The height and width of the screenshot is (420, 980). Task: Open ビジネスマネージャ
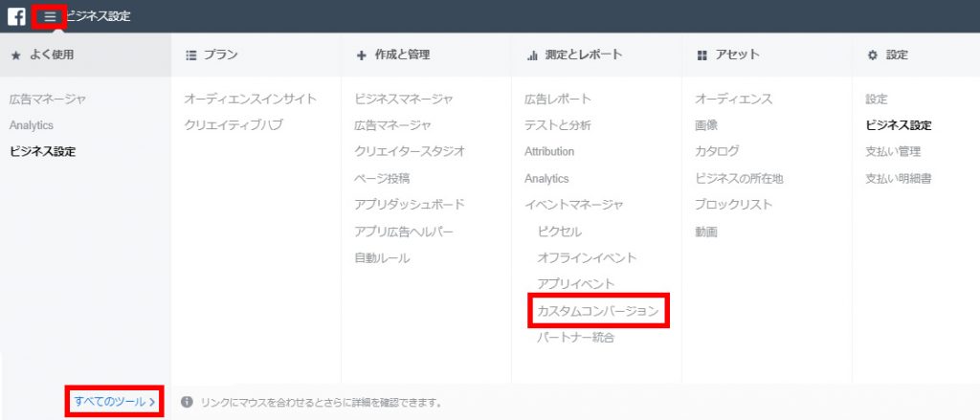pyautogui.click(x=404, y=99)
